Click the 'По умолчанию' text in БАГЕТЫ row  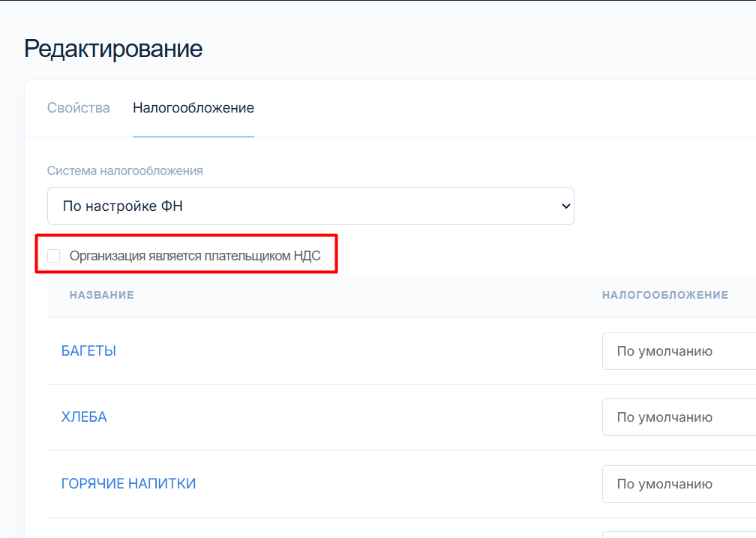664,351
